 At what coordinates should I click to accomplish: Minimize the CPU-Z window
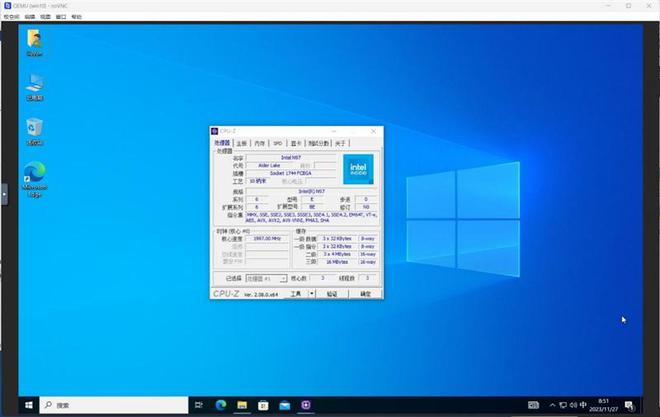pos(334,131)
